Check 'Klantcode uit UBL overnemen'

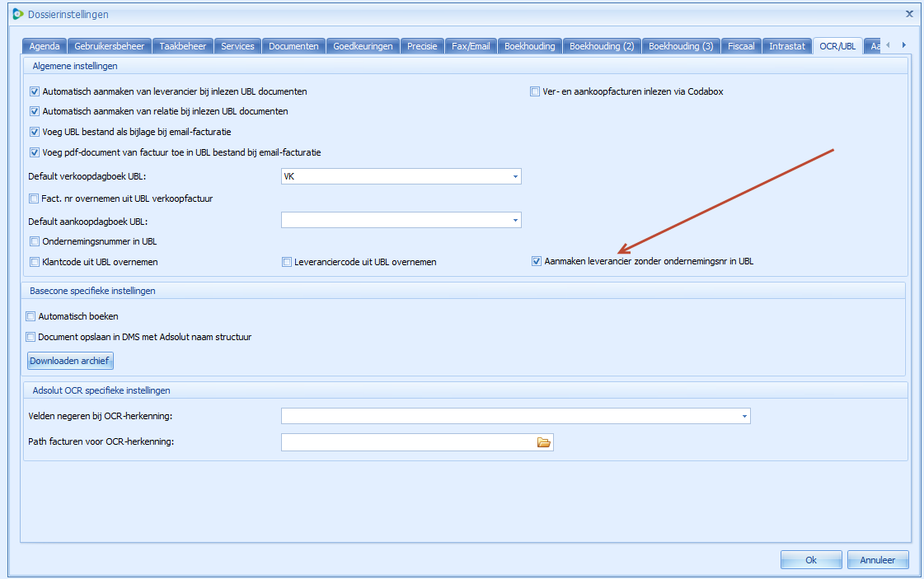(35, 262)
